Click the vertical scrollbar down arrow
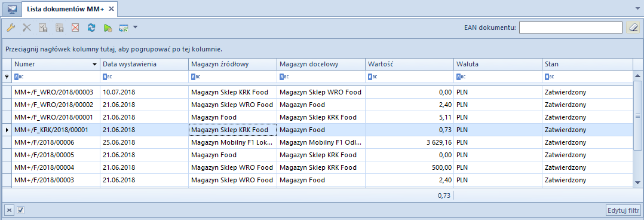The image size is (644, 220). pyautogui.click(x=638, y=182)
